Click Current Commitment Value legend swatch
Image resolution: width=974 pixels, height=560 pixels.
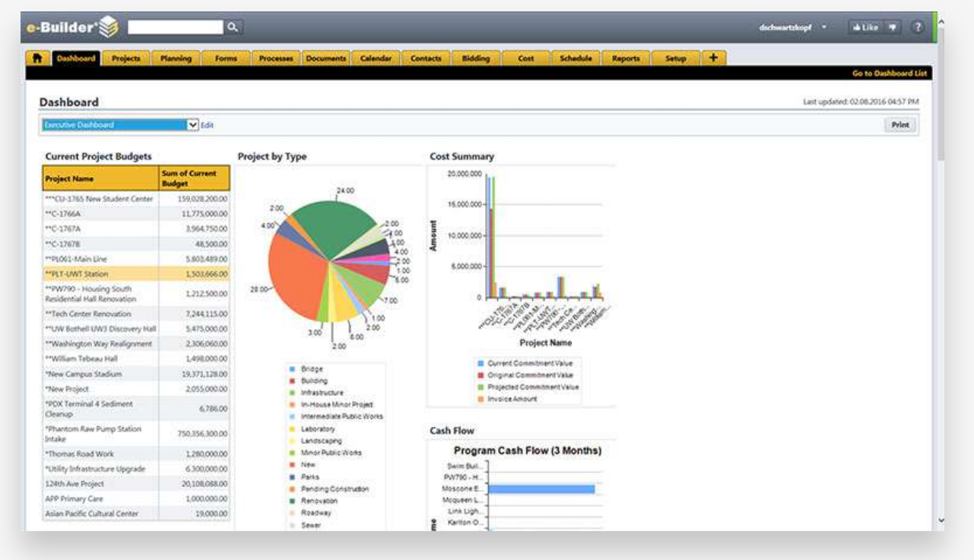point(479,363)
